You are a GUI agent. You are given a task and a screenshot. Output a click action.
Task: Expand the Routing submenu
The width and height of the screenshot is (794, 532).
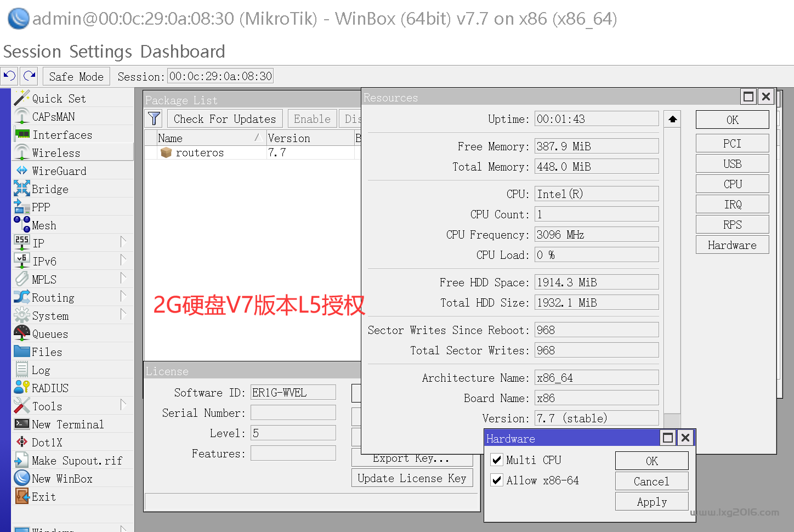pos(123,296)
